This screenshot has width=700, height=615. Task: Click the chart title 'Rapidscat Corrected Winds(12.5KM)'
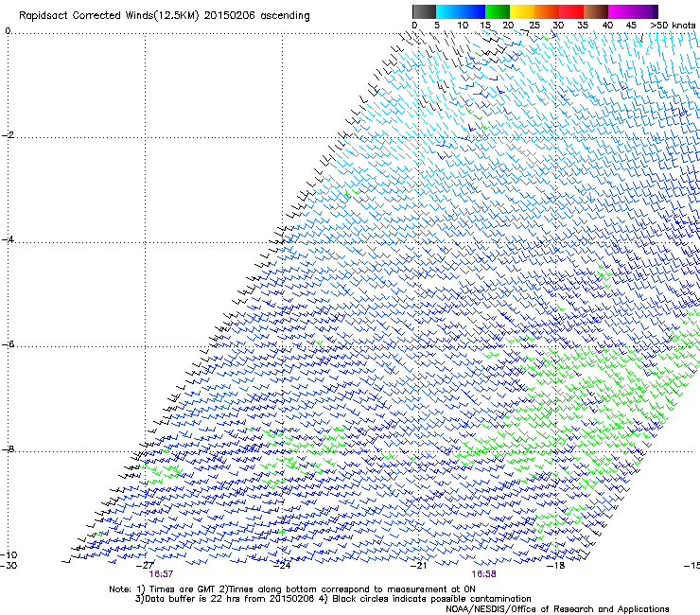pos(109,15)
